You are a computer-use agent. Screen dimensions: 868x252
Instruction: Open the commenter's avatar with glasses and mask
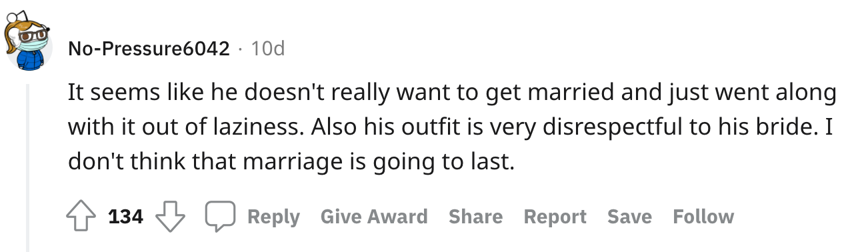tap(30, 43)
